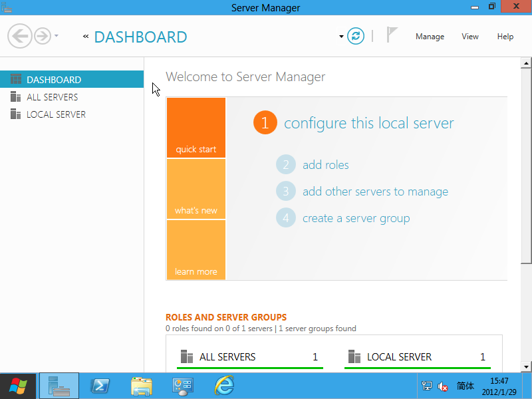Open the Notifications flag
The image size is (532, 399).
pyautogui.click(x=392, y=35)
